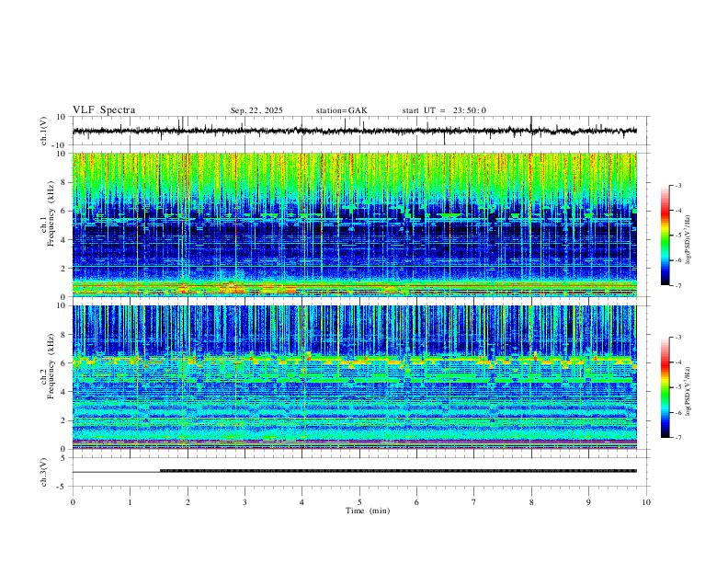The height and width of the screenshot is (563, 728).
Task: Click time-axis tick label "2"
Action: tap(188, 502)
